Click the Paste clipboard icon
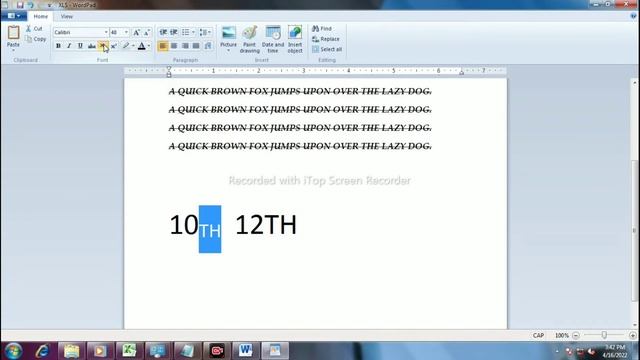The height and width of the screenshot is (360, 640). [13, 33]
